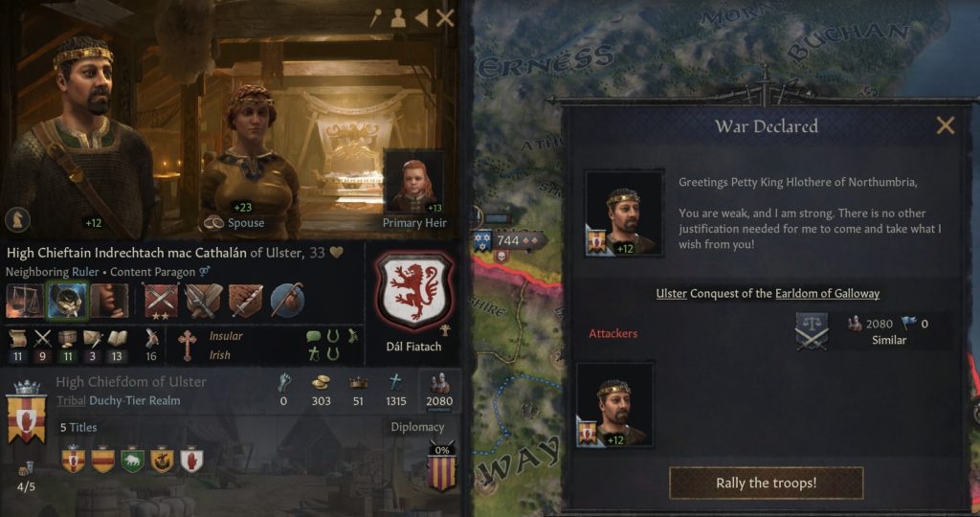Click the red hand title shield
The image size is (980, 517).
click(x=191, y=460)
